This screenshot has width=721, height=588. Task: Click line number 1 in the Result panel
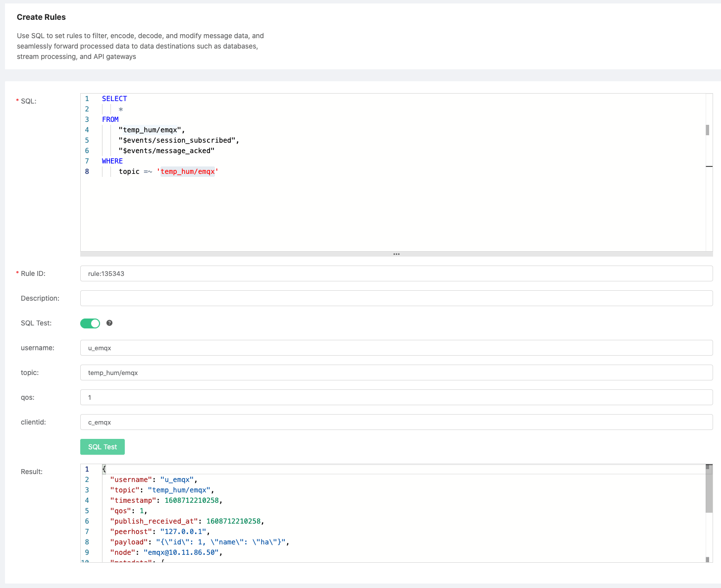point(87,469)
